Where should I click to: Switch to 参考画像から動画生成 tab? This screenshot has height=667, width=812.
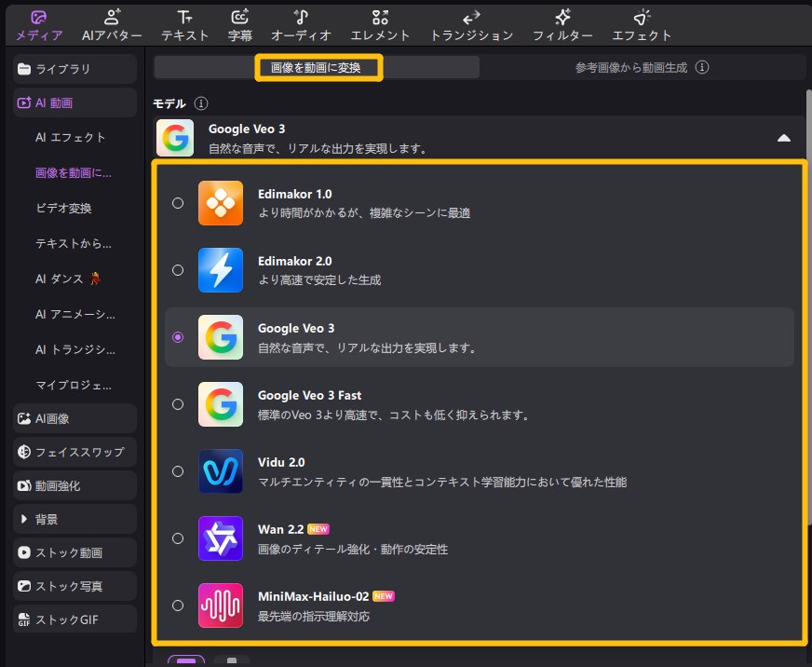tap(642, 67)
